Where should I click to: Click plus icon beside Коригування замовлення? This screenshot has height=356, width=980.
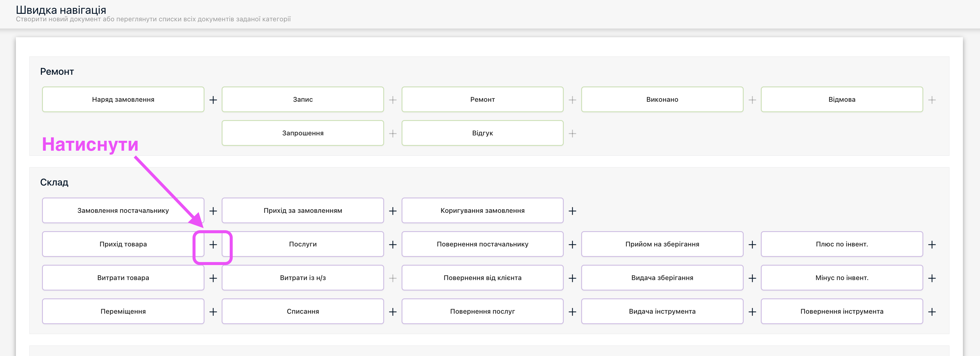572,211
